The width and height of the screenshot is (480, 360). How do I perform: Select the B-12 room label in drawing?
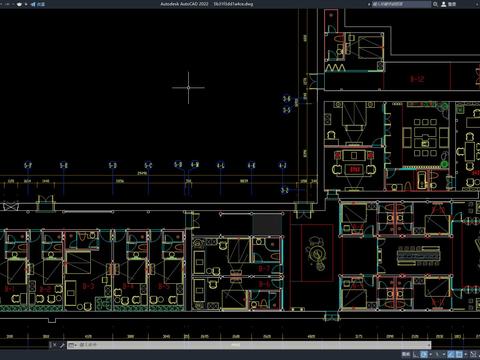(417, 79)
